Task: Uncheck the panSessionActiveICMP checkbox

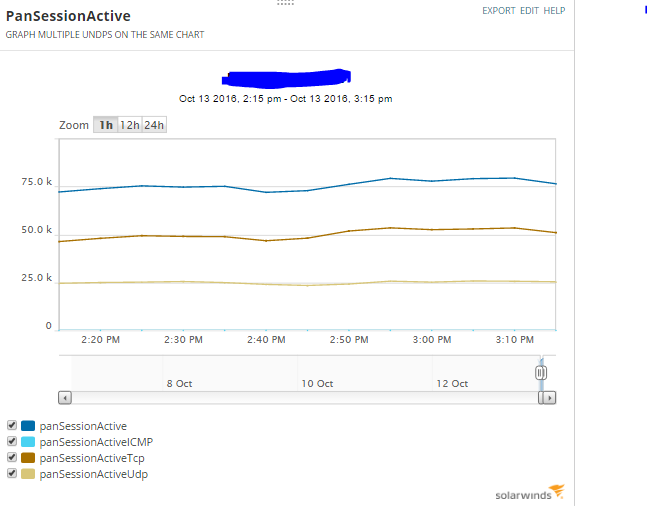Action: pyautogui.click(x=12, y=441)
